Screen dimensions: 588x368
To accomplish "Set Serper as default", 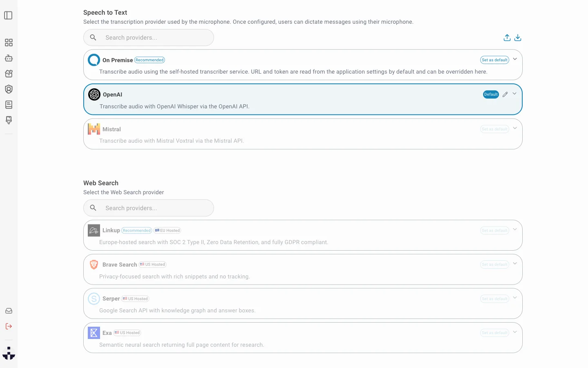I will tap(494, 299).
